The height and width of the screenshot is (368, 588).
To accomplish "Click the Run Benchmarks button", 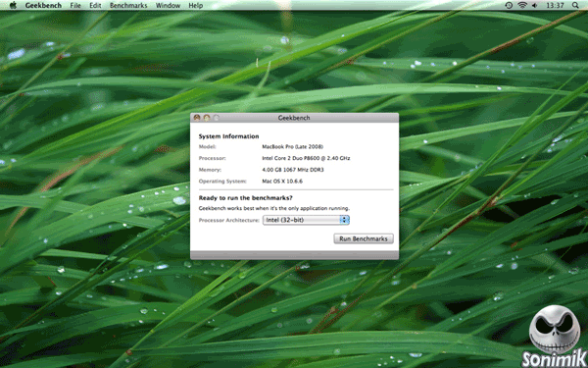I will [364, 238].
